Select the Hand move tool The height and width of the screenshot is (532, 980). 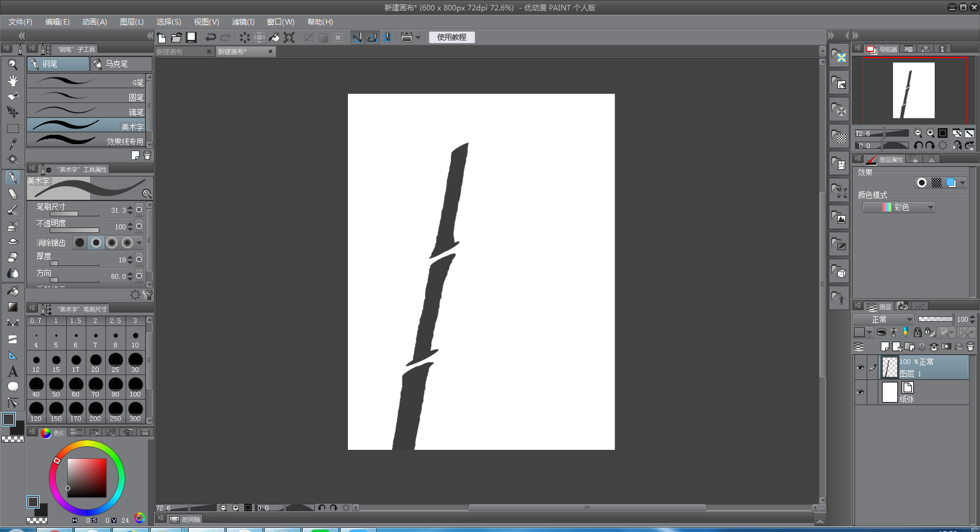[x=12, y=80]
